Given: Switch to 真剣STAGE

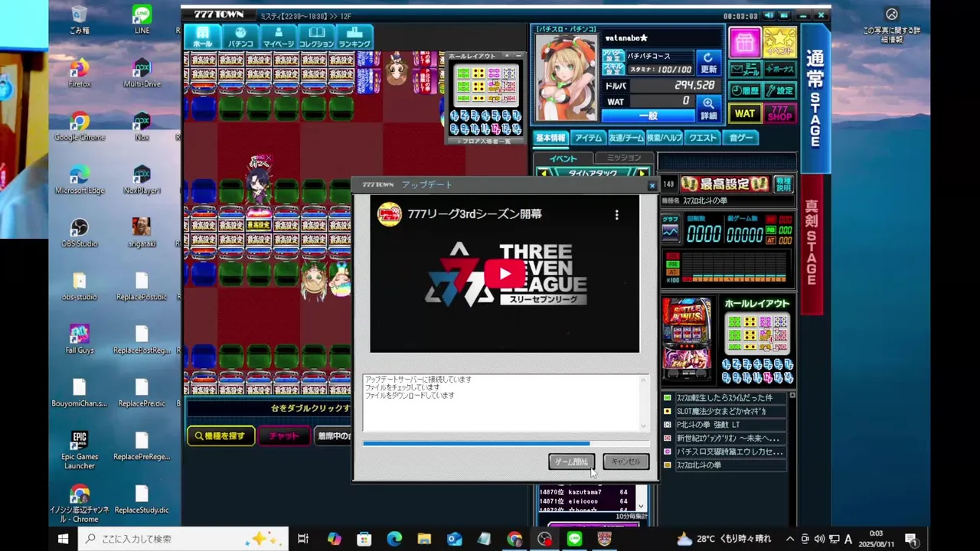Looking at the screenshot, I should click(812, 243).
